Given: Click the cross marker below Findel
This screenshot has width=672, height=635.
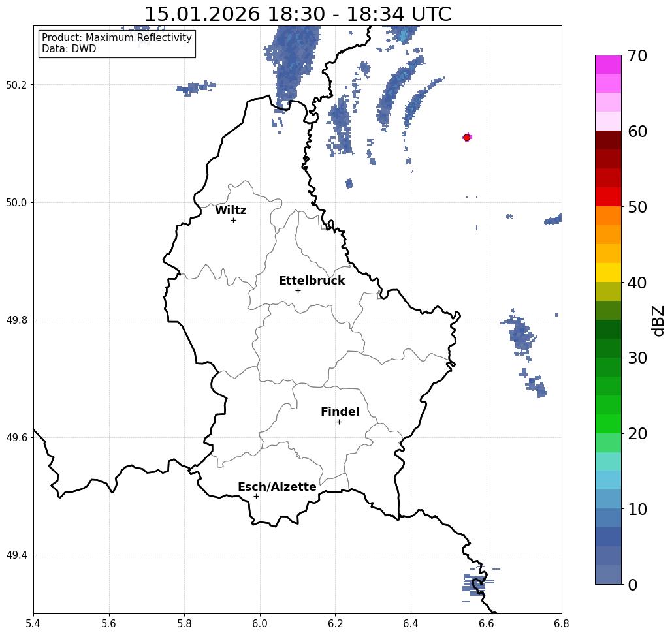Looking at the screenshot, I should coord(339,422).
